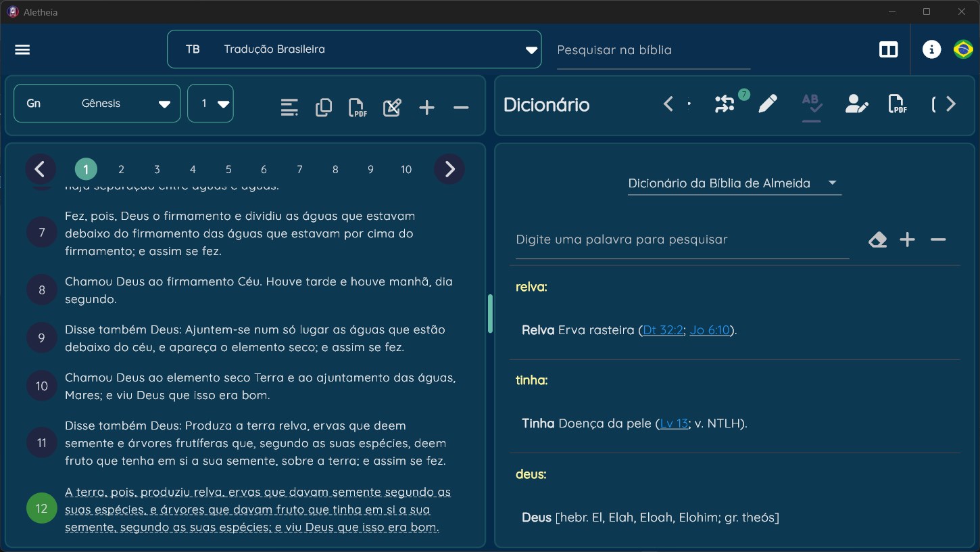The height and width of the screenshot is (552, 980).
Task: Toggle the AB spell-check tab
Action: (812, 103)
